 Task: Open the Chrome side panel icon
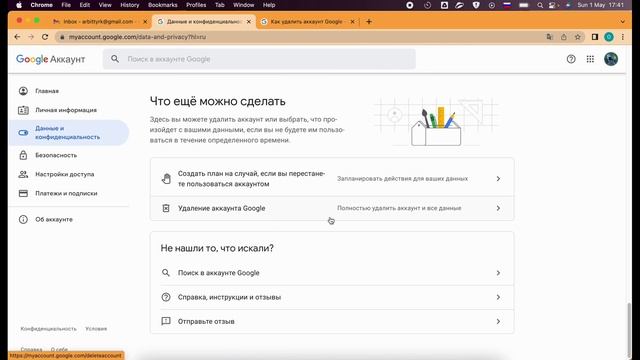click(595, 37)
